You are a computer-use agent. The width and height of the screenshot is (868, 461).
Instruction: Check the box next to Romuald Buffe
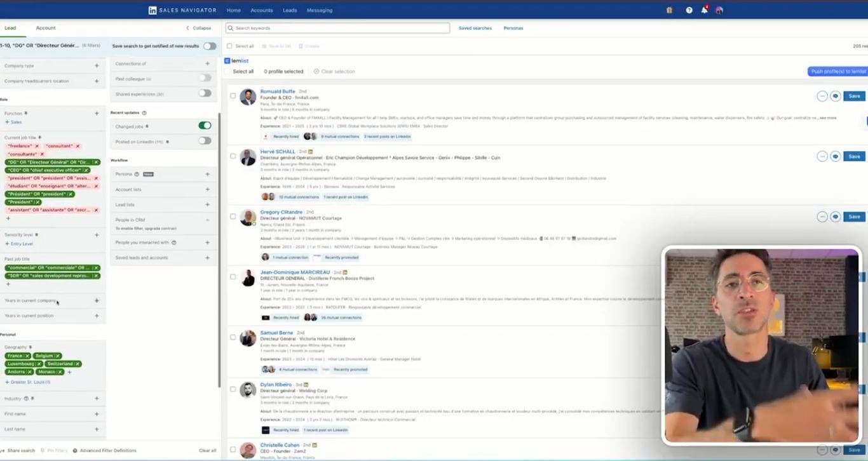click(x=233, y=96)
